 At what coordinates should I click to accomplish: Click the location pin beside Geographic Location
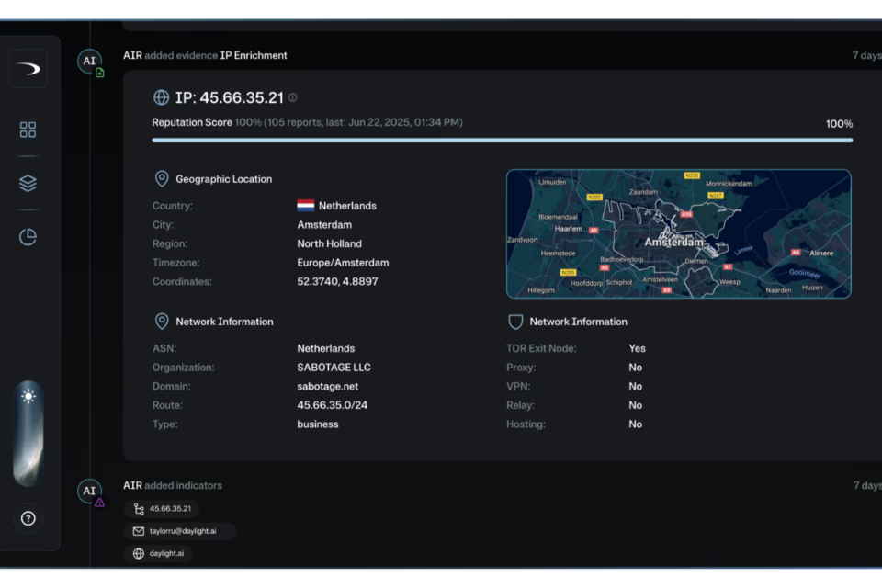click(162, 179)
